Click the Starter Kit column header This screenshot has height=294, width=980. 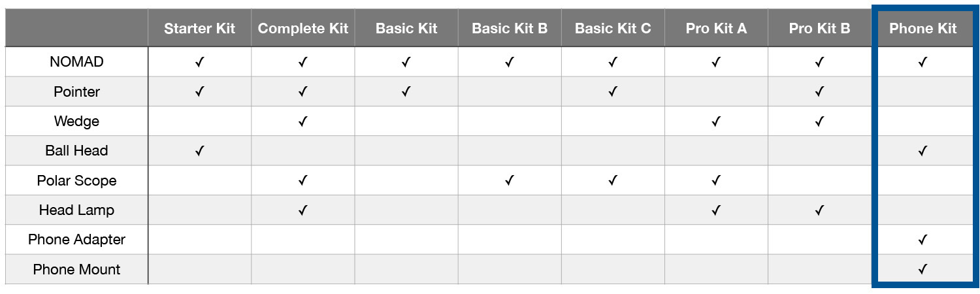pyautogui.click(x=199, y=28)
